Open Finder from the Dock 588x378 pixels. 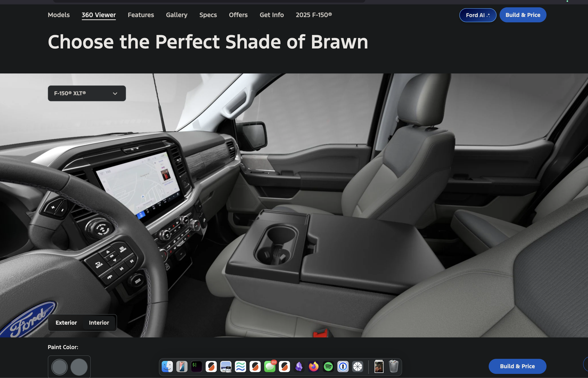coord(167,367)
